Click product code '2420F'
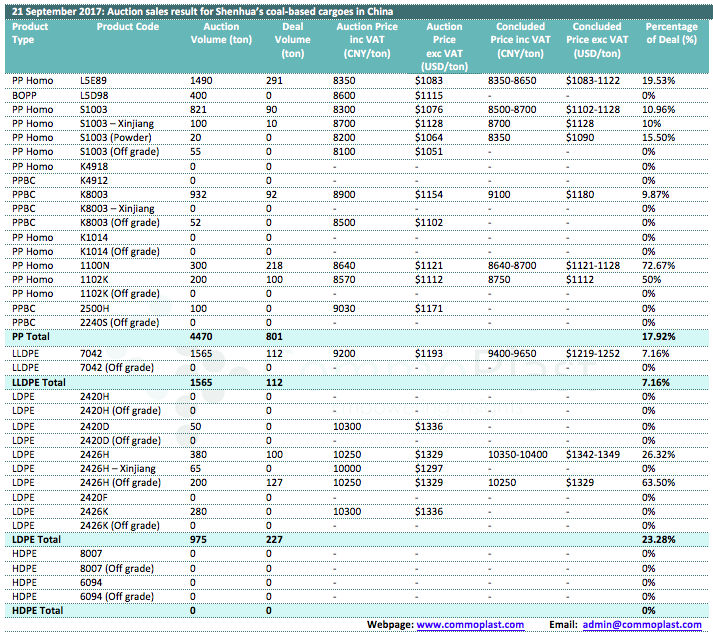The width and height of the screenshot is (713, 638). coord(94,497)
